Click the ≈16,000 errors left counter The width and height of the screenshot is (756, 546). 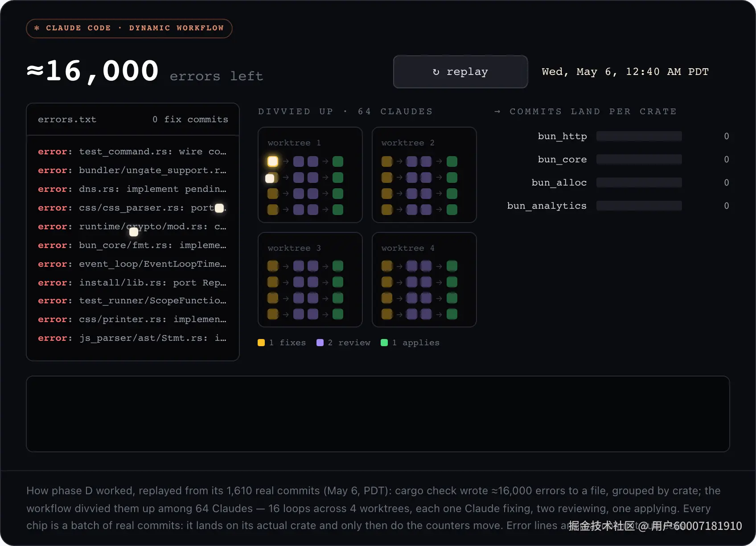[x=145, y=71]
